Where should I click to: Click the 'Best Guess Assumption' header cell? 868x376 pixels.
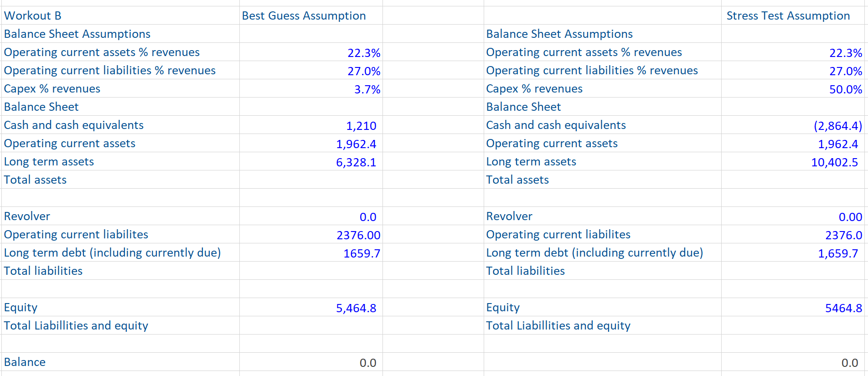pyautogui.click(x=304, y=15)
